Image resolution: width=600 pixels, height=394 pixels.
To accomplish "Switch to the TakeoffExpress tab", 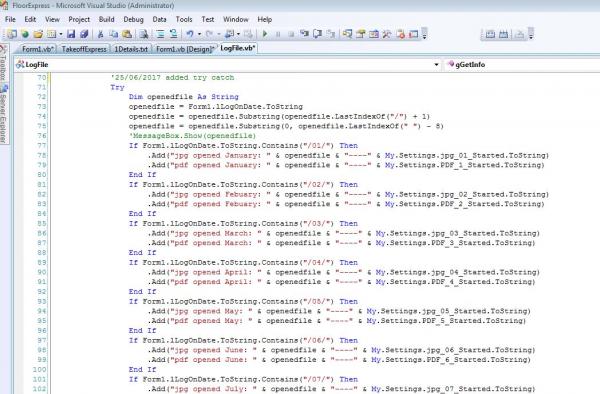I will (84, 49).
